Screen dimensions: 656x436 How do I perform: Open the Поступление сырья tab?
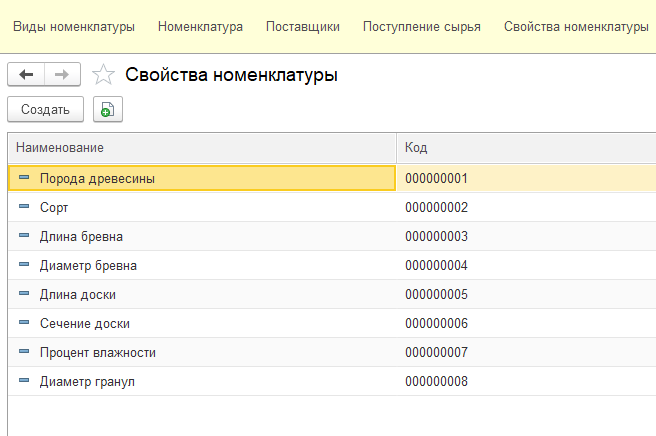tap(421, 27)
